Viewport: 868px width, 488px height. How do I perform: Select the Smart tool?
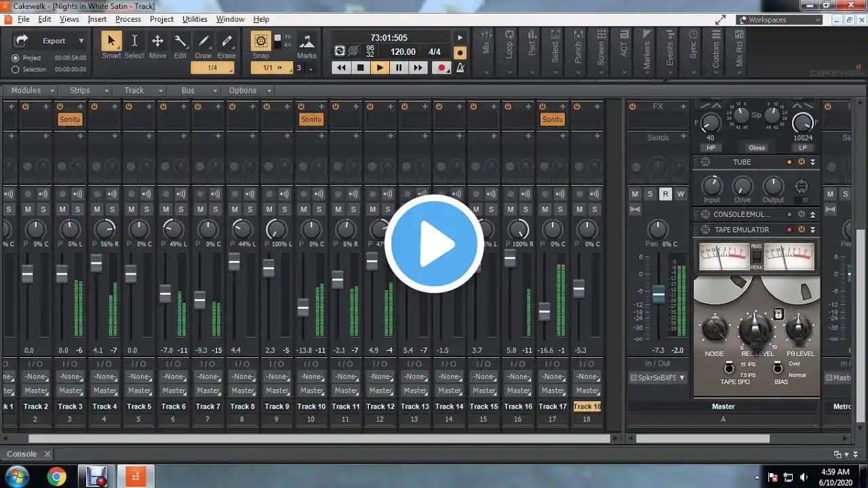(x=111, y=42)
